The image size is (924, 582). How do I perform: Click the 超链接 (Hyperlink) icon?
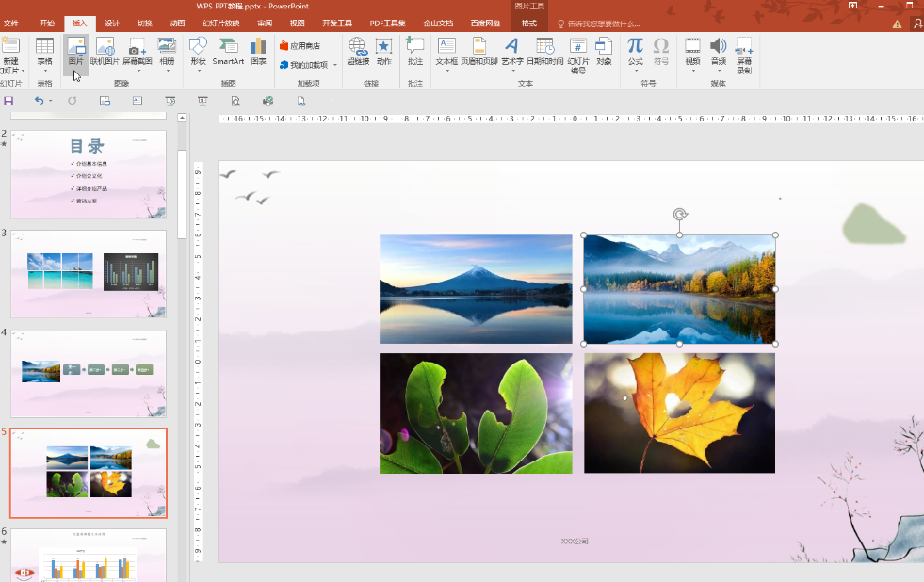coord(358,46)
